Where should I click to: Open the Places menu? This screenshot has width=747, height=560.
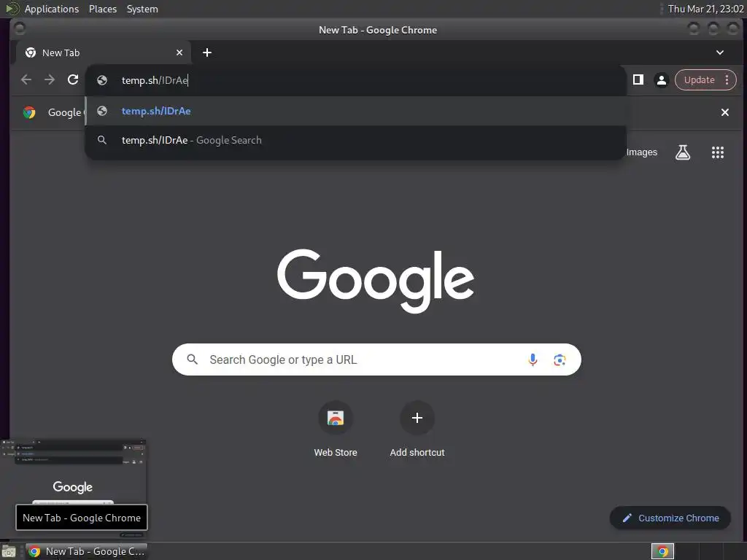click(102, 9)
